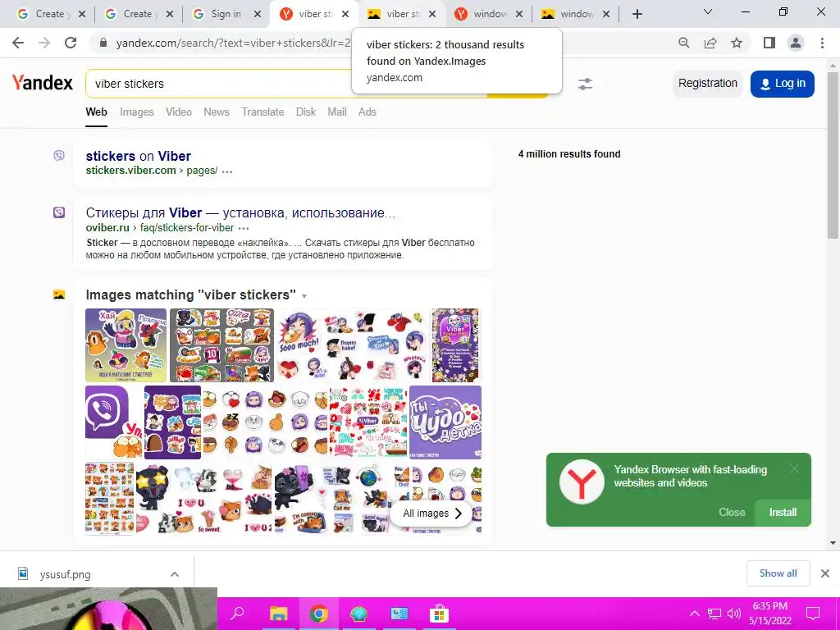The image size is (840, 630).
Task: Close the downloads bar
Action: coord(825,573)
